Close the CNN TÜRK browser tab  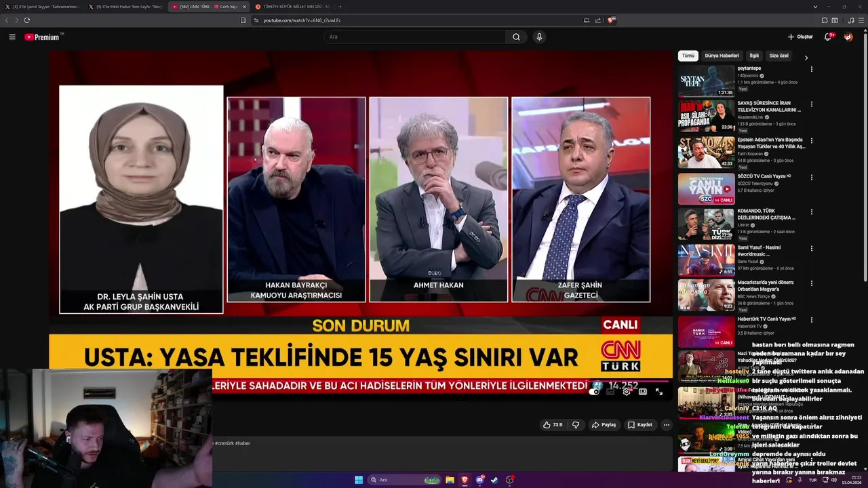(x=244, y=7)
